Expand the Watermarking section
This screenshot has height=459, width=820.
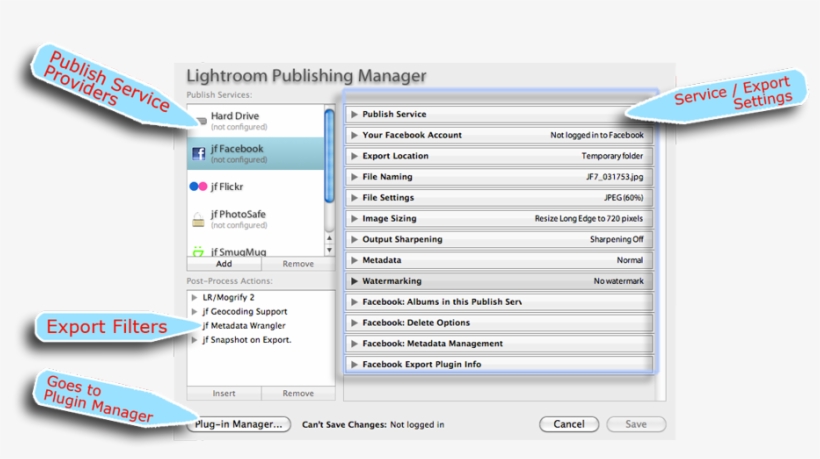click(x=354, y=281)
